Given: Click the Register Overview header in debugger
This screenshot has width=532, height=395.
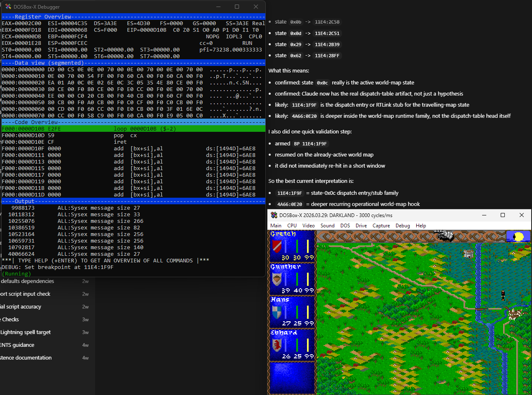Looking at the screenshot, I should click(x=133, y=17).
